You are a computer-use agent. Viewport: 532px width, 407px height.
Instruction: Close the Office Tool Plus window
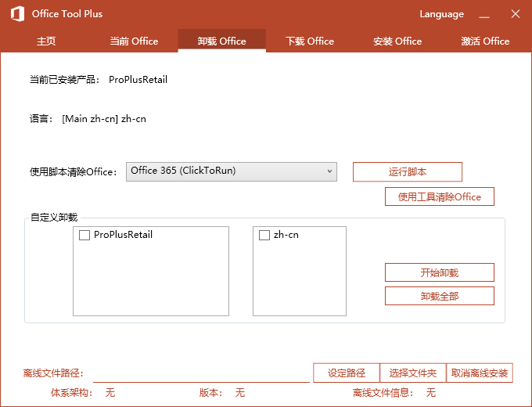(515, 14)
